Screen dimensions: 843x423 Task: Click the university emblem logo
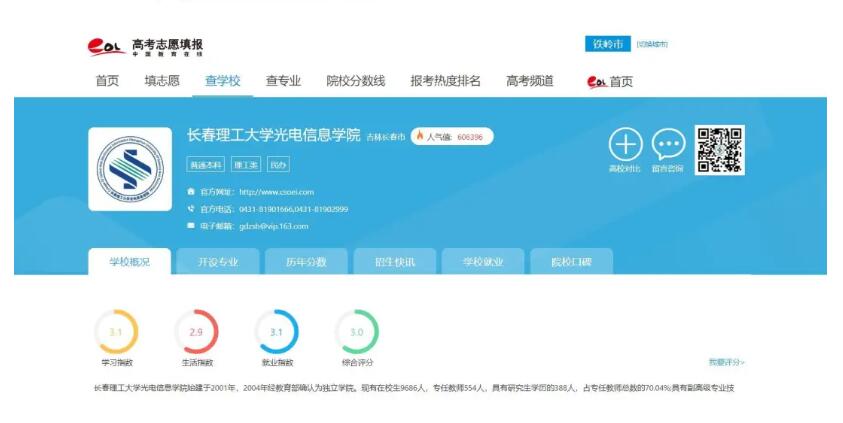[130, 169]
